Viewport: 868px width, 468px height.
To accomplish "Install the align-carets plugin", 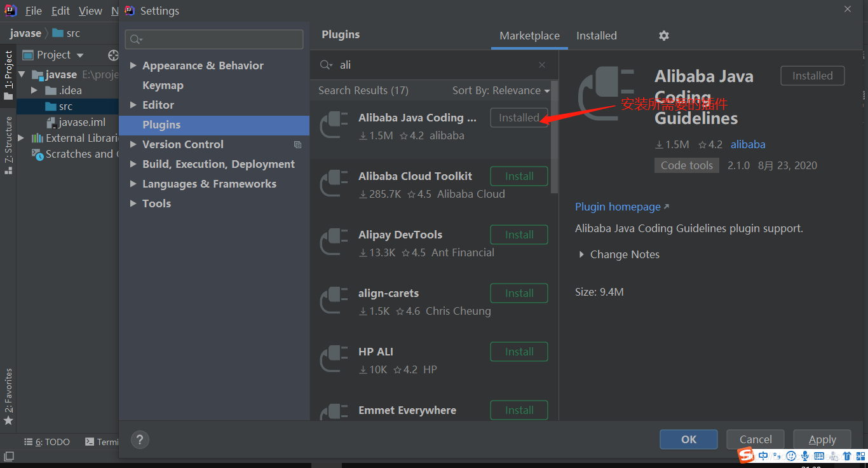I will 519,293.
